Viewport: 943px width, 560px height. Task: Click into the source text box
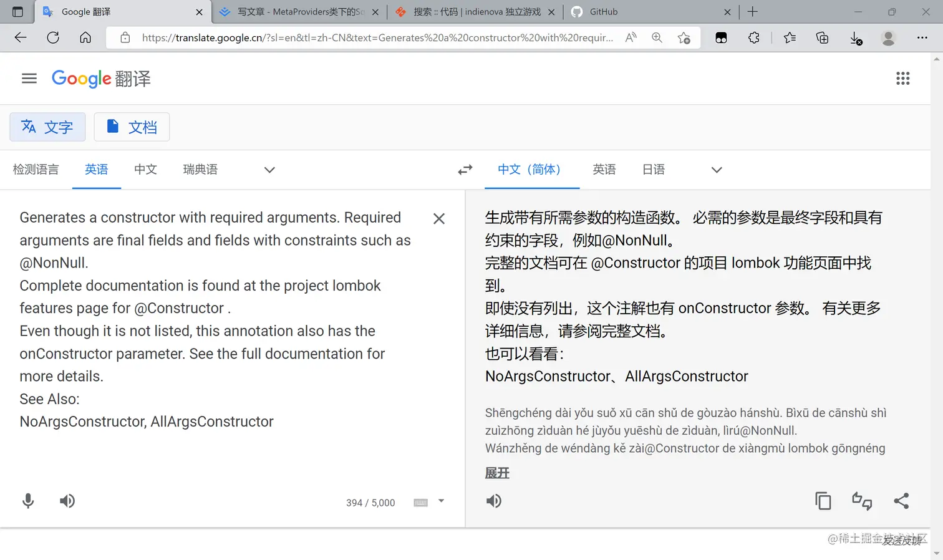coord(215,320)
